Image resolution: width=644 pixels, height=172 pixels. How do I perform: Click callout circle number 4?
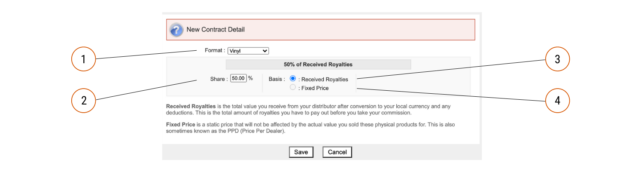557,100
